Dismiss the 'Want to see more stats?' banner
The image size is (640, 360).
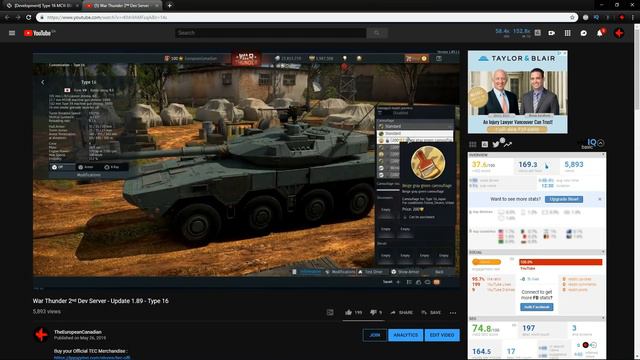[x=600, y=199]
